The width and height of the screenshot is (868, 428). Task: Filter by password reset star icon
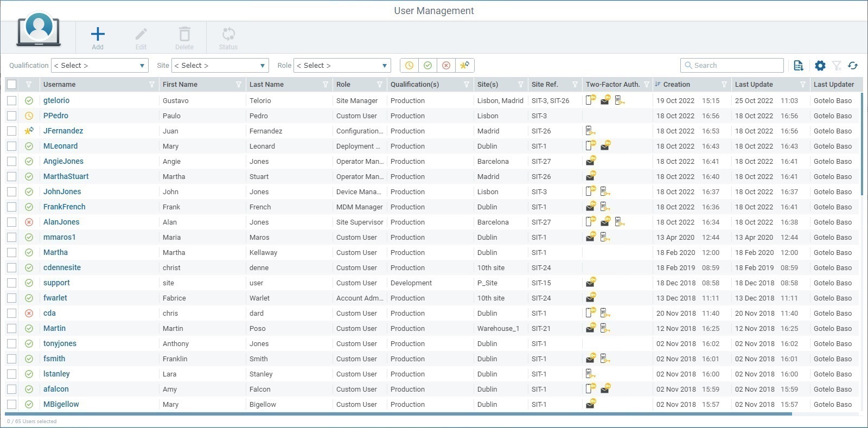[465, 65]
